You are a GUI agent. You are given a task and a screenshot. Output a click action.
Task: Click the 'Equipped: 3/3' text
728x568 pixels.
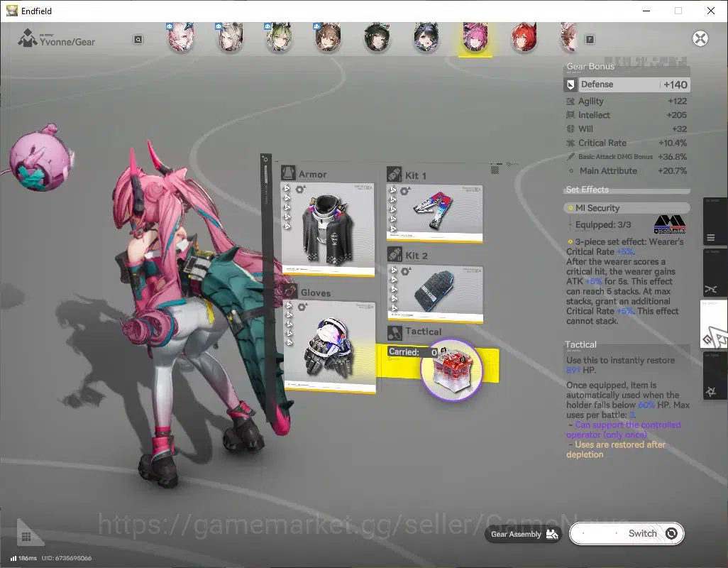click(x=603, y=225)
